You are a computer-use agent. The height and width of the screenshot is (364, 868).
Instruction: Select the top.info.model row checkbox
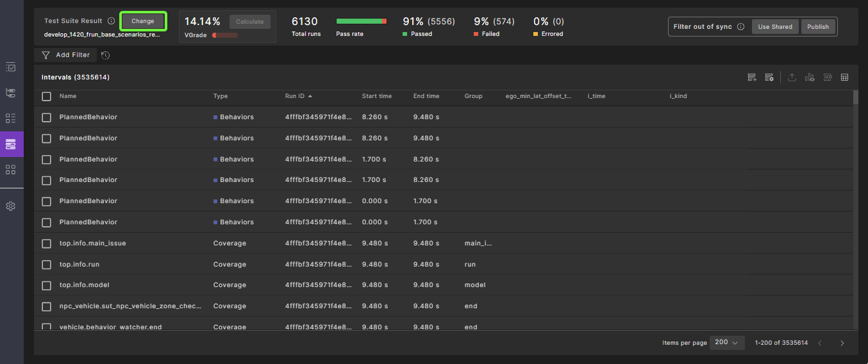coord(46,285)
